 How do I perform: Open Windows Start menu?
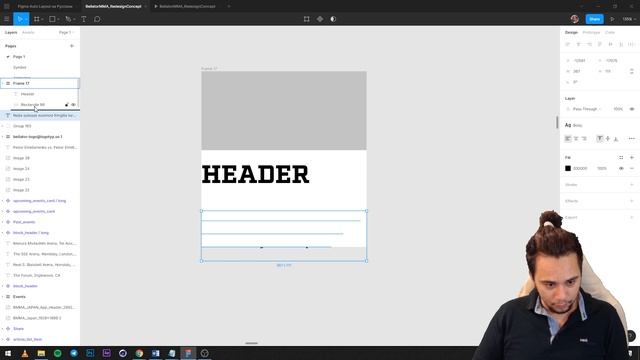tap(8, 353)
